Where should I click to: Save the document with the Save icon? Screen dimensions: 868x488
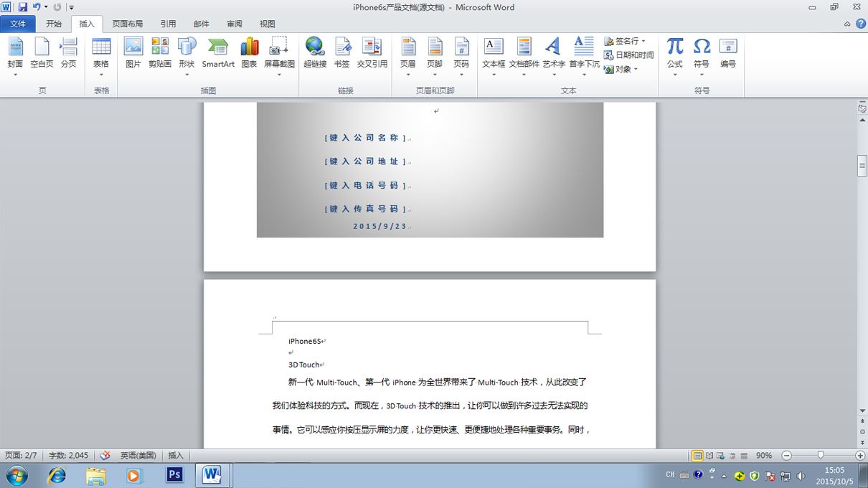(x=22, y=7)
